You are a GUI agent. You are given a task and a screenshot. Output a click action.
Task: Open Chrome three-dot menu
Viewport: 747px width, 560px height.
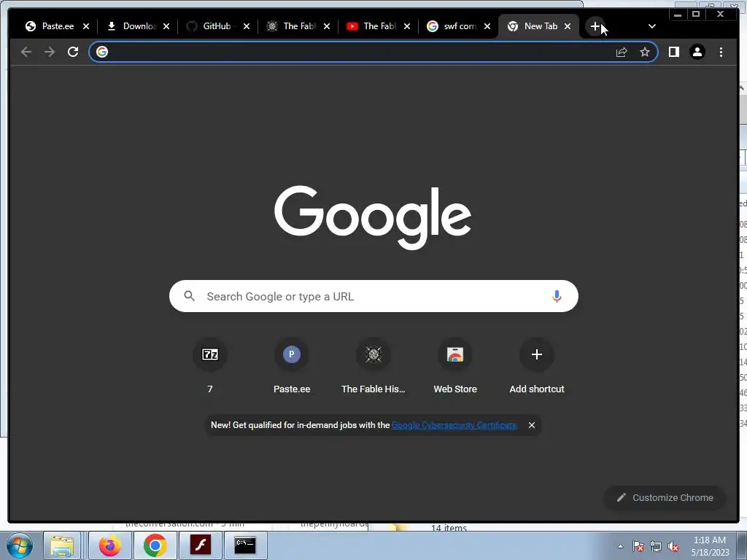[721, 52]
